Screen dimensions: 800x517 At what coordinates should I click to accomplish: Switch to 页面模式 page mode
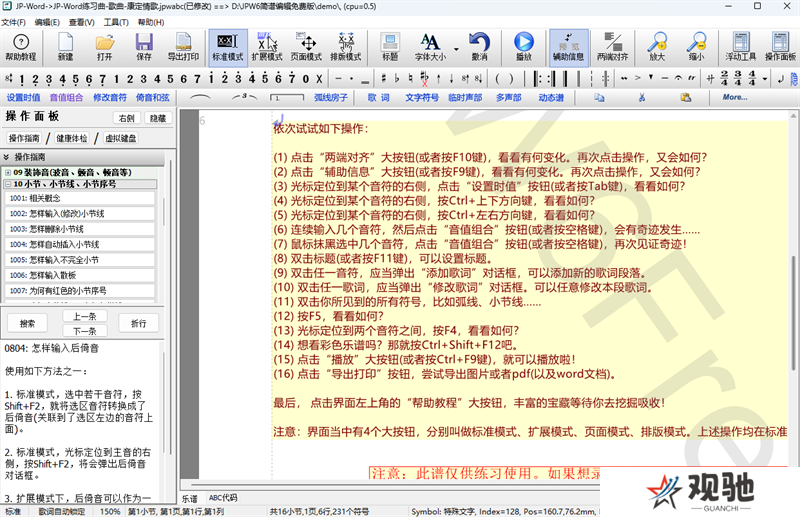pyautogui.click(x=306, y=47)
